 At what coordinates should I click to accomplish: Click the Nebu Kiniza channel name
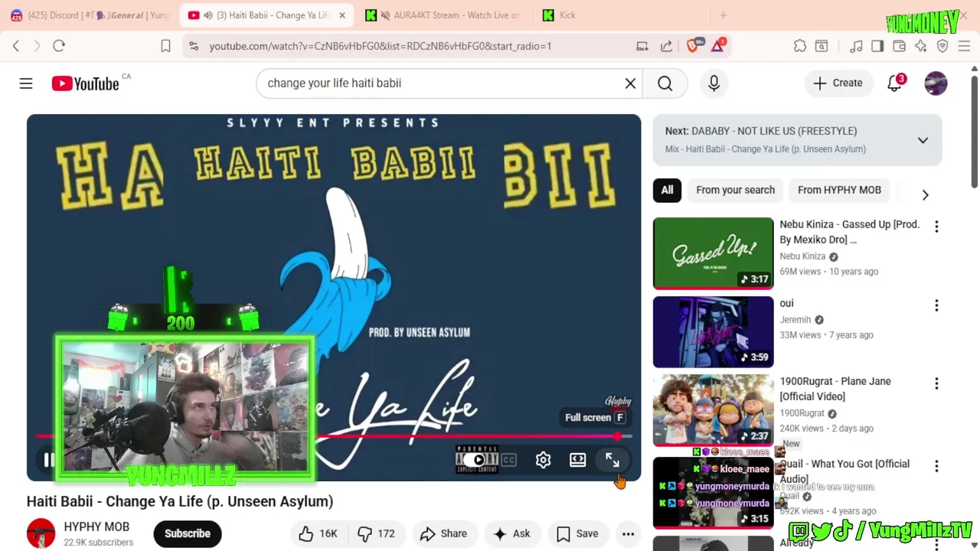(x=802, y=256)
